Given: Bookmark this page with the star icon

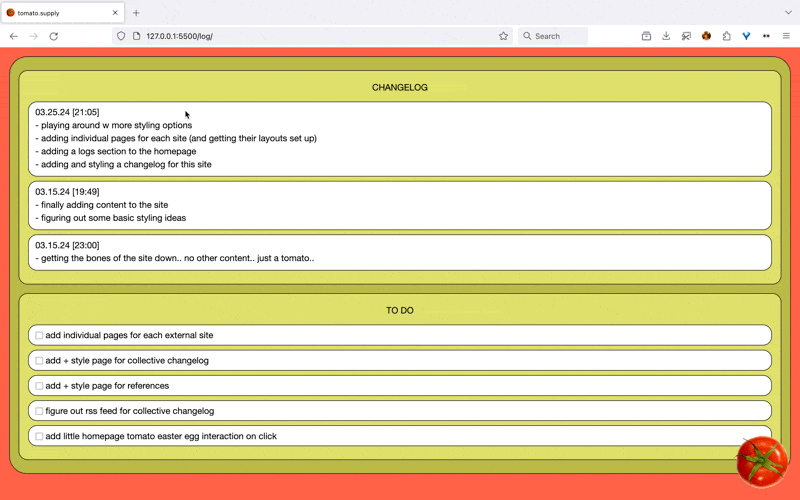Looking at the screenshot, I should (503, 36).
